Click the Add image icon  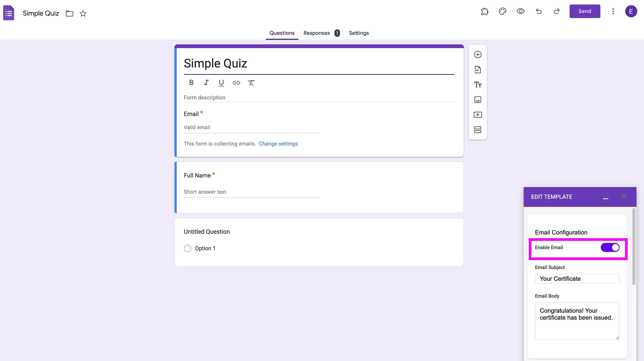(x=477, y=100)
